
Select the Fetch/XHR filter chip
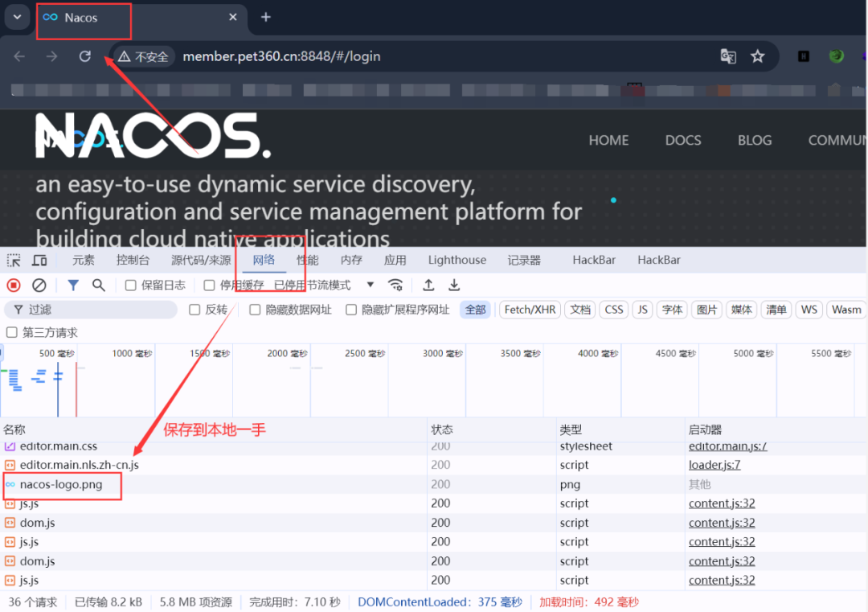530,310
